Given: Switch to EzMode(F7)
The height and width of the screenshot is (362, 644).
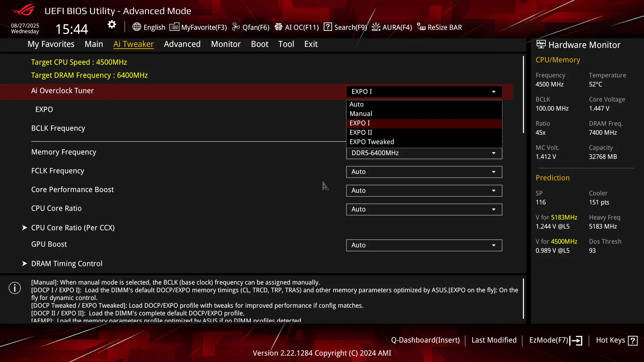Looking at the screenshot, I should 555,340.
